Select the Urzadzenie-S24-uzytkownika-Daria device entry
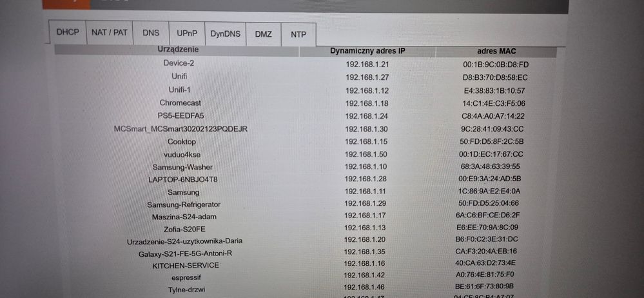This screenshot has width=644, height=298. click(x=184, y=241)
